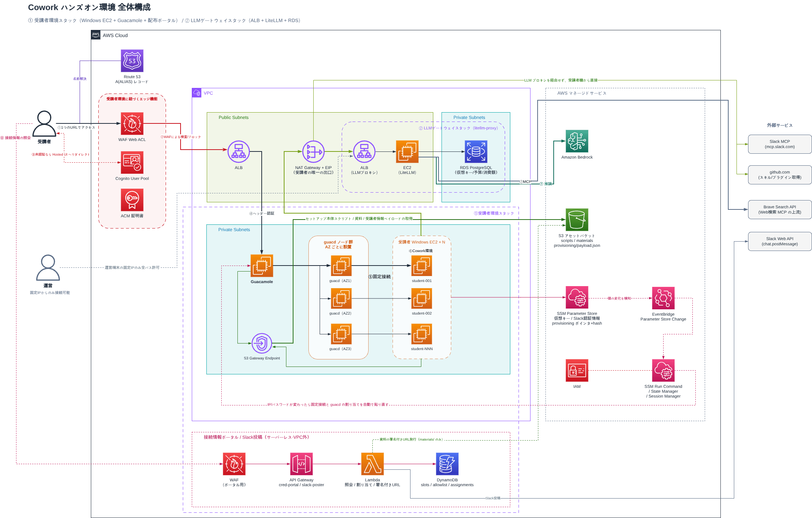Click the "⑦ 推論" label

pyautogui.click(x=546, y=184)
